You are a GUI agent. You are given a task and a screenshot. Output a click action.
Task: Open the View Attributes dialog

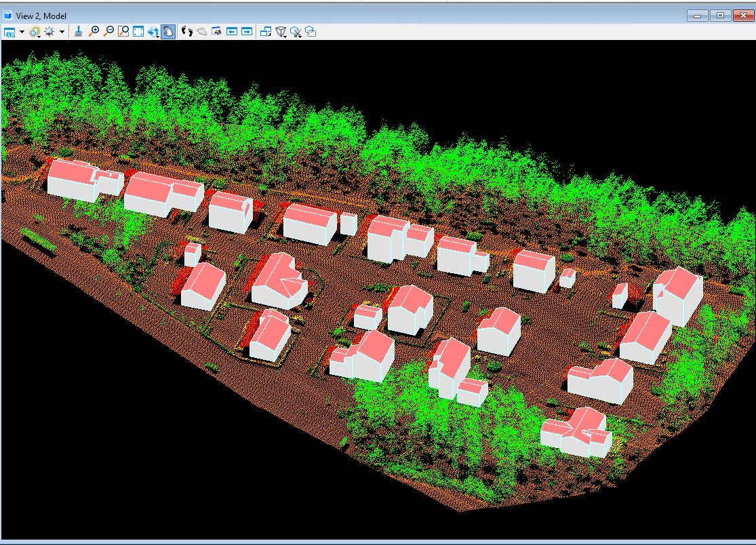point(9,32)
